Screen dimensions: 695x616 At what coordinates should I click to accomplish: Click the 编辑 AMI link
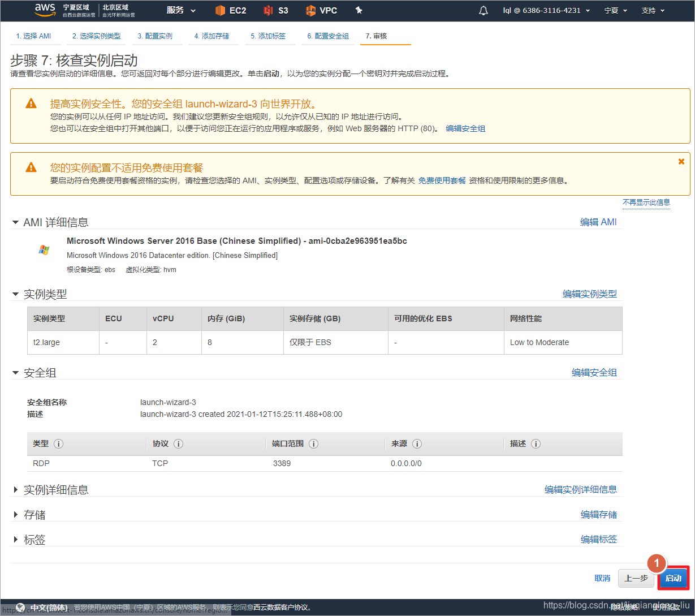598,222
